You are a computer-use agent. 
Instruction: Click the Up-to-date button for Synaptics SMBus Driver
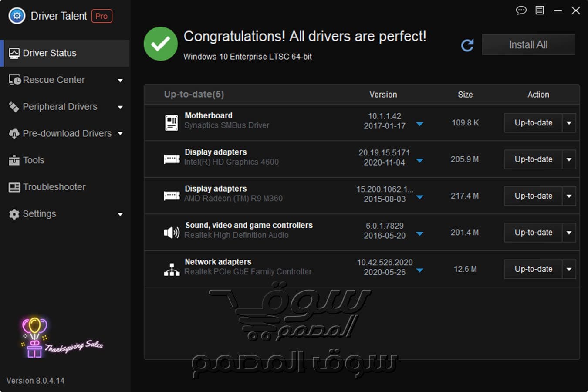coord(534,123)
